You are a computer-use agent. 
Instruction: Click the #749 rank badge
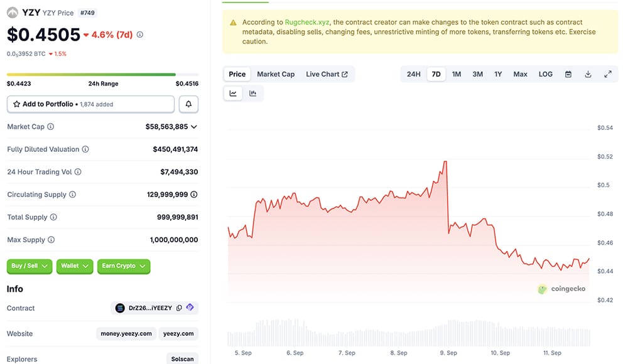tap(87, 13)
